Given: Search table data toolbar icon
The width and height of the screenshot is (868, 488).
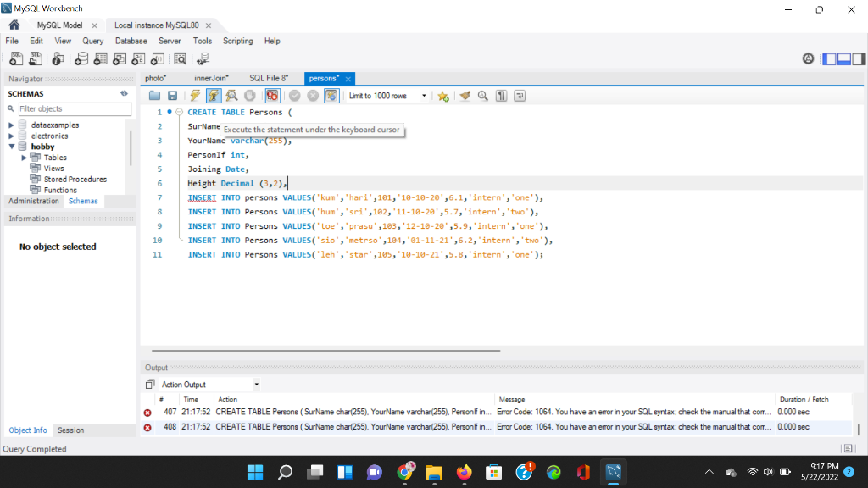Looking at the screenshot, I should (x=180, y=58).
